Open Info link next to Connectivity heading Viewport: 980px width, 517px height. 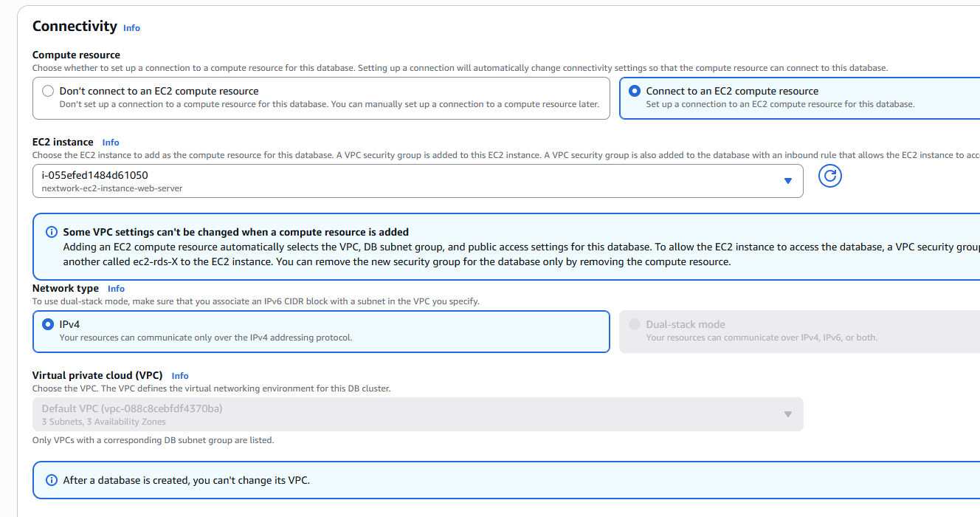[x=131, y=28]
